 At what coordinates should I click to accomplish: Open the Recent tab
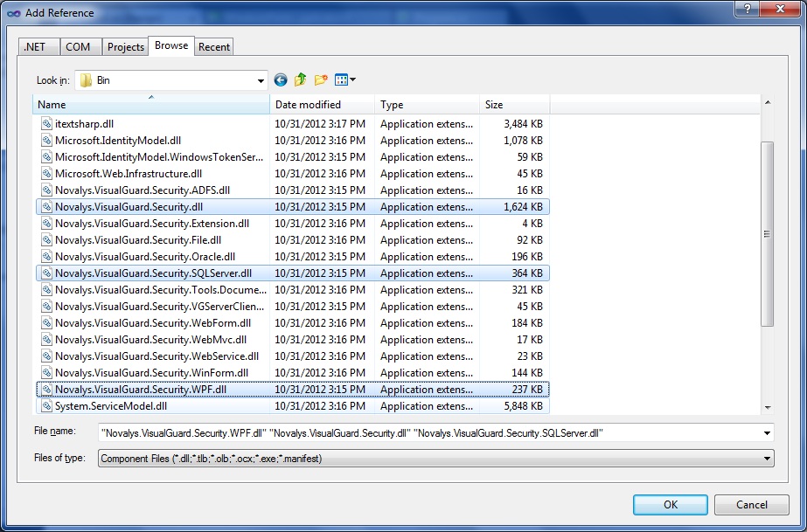[214, 46]
